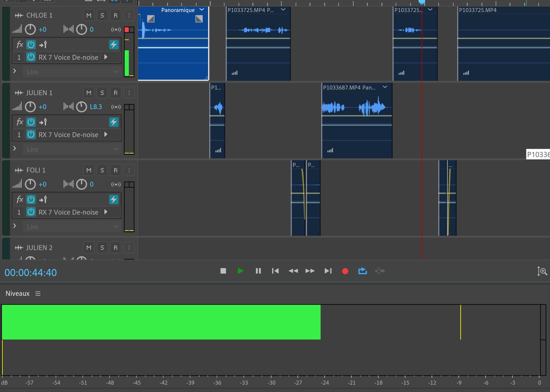Arm the FOLI 1 track for recording
Screen dimensions: 550x392
click(116, 170)
